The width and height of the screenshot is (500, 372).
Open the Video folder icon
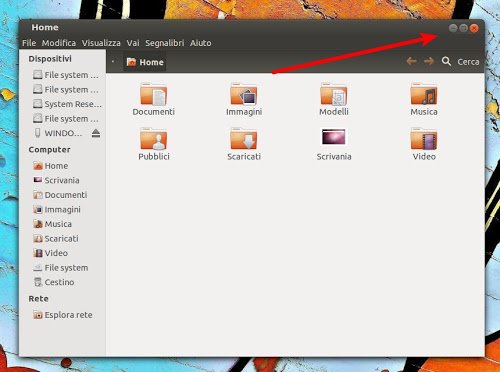click(x=424, y=139)
